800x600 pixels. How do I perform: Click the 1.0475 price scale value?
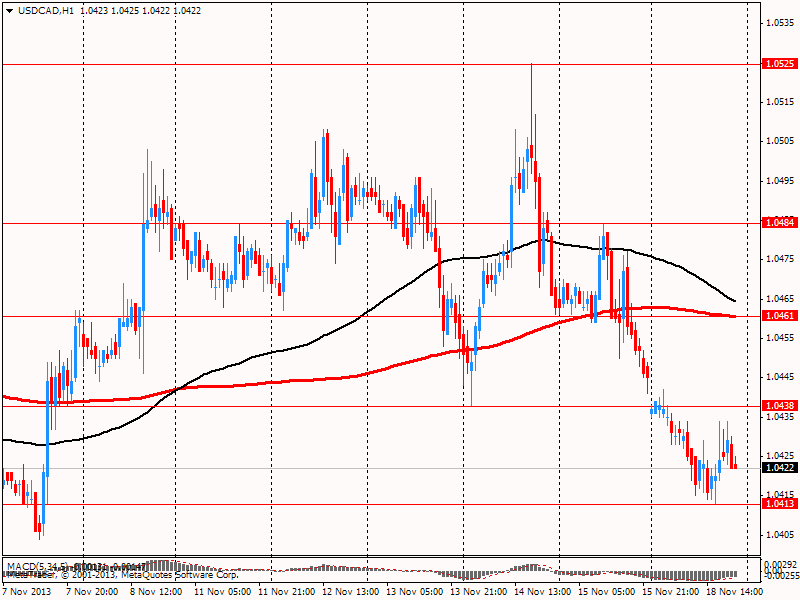[x=781, y=259]
